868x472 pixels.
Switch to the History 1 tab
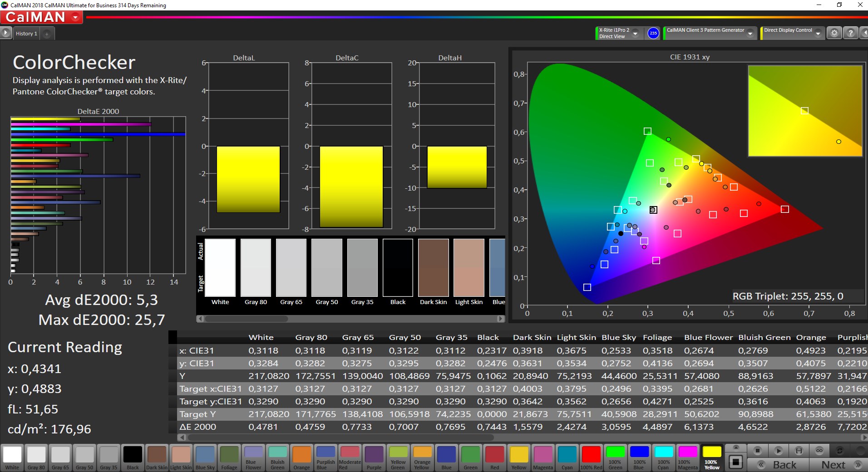pos(27,34)
